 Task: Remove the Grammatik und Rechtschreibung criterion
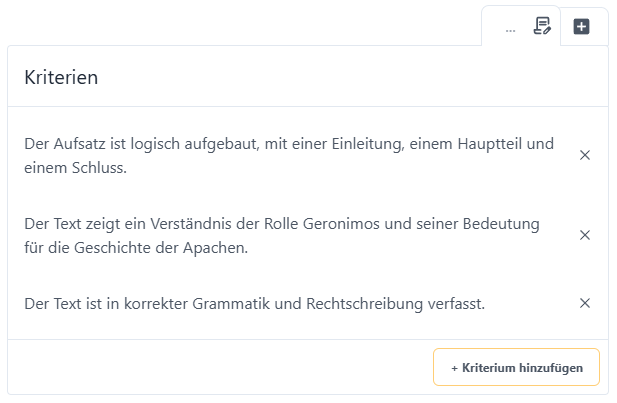click(585, 303)
